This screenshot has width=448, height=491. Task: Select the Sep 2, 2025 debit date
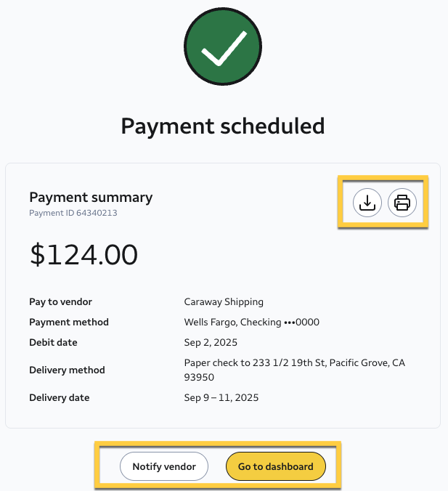coord(211,342)
